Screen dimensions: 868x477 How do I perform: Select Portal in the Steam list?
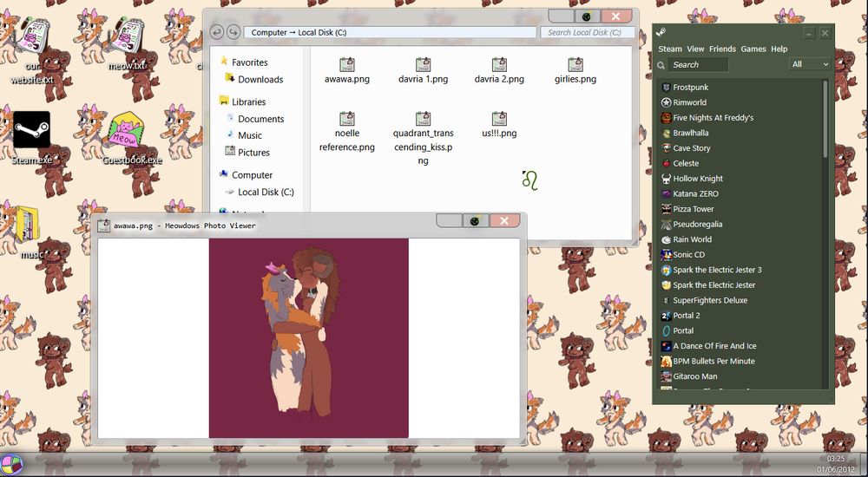tap(683, 331)
